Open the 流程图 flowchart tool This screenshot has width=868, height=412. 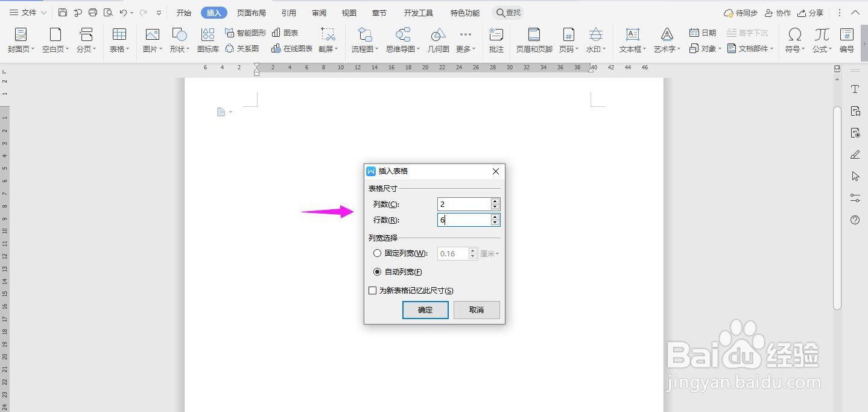(x=365, y=40)
